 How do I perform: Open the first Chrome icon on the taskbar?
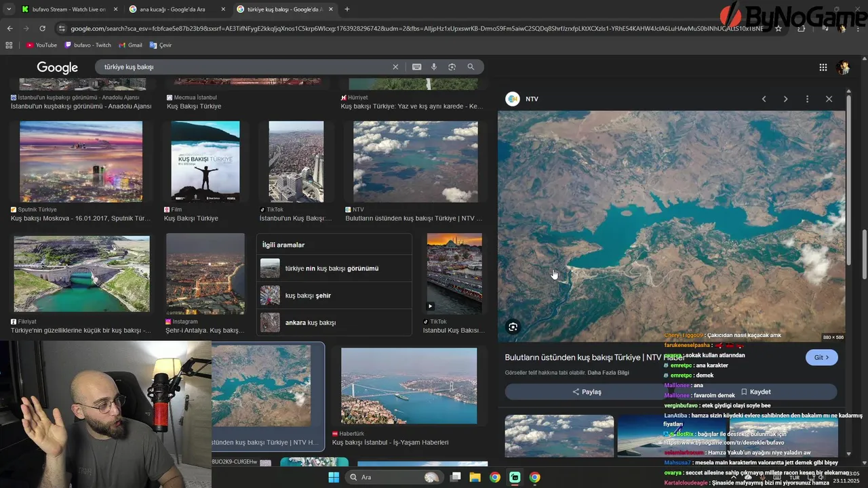coord(495,477)
